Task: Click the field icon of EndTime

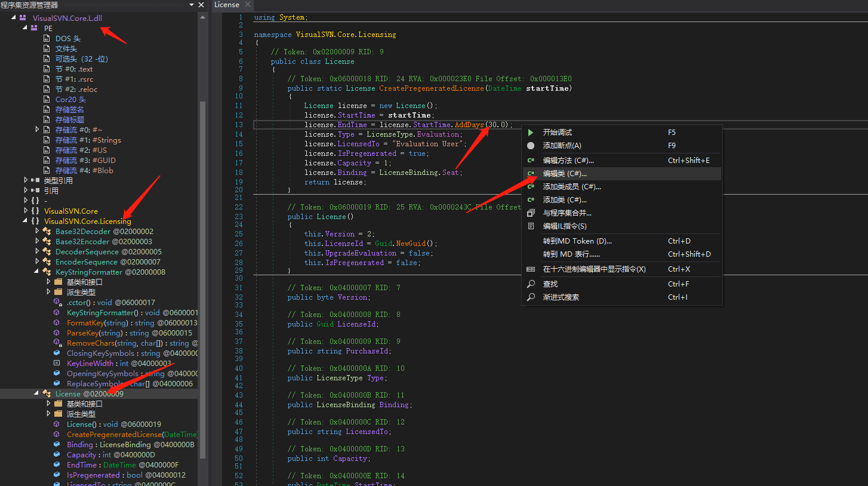Action: pos(57,465)
